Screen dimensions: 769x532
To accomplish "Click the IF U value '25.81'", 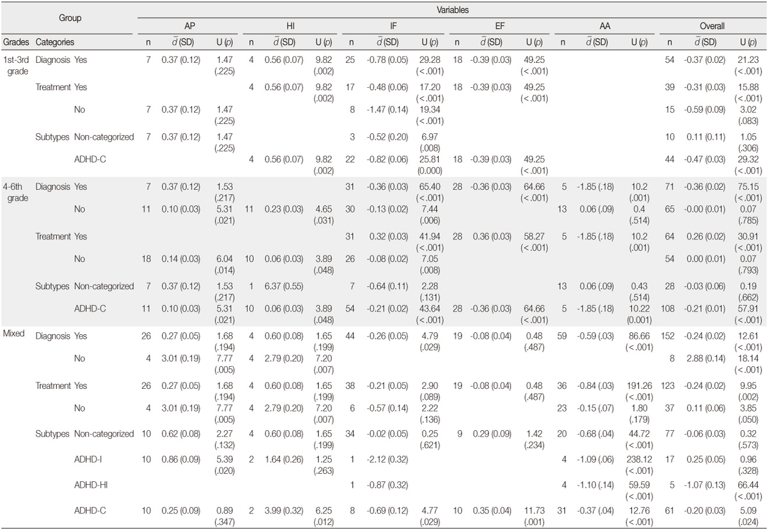I will click(430, 159).
